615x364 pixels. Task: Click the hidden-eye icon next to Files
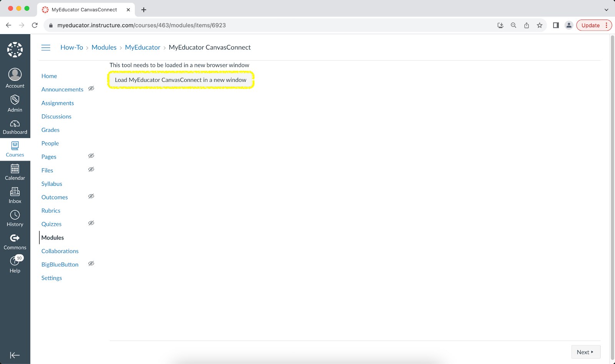coord(91,169)
